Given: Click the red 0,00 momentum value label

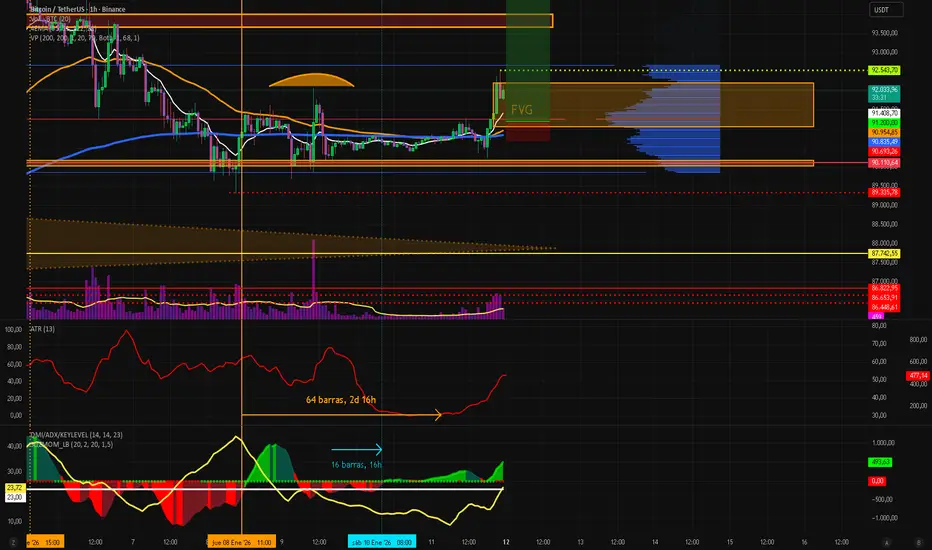Looking at the screenshot, I should (x=877, y=480).
